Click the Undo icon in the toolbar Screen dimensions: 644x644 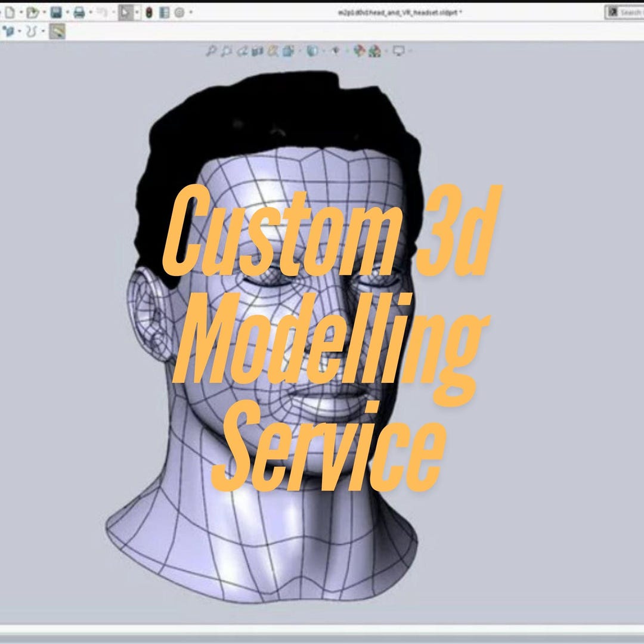coord(101,12)
